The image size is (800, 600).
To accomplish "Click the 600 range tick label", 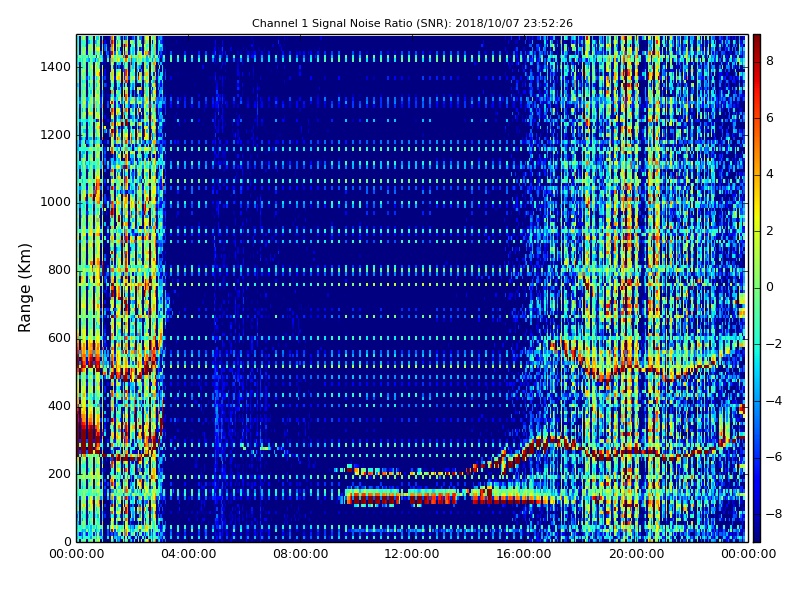I will point(59,338).
